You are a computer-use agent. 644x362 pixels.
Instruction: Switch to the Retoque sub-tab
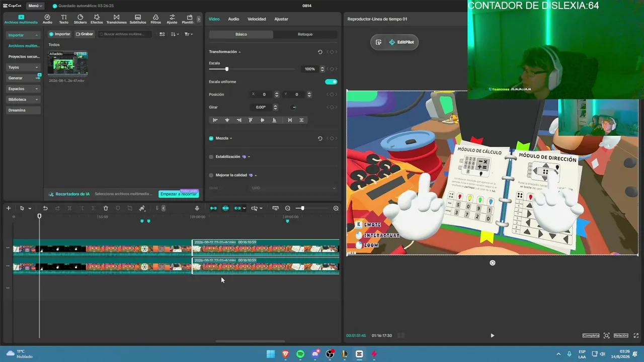(305, 34)
